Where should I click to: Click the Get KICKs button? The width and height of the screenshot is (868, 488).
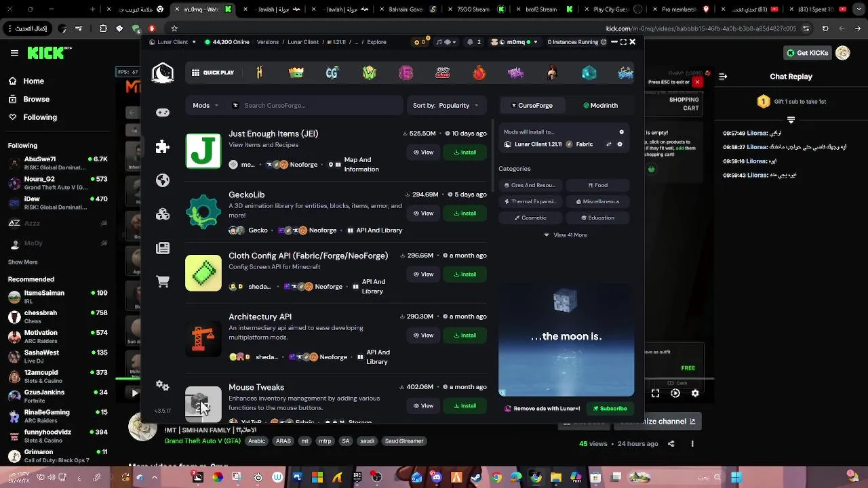click(x=807, y=53)
